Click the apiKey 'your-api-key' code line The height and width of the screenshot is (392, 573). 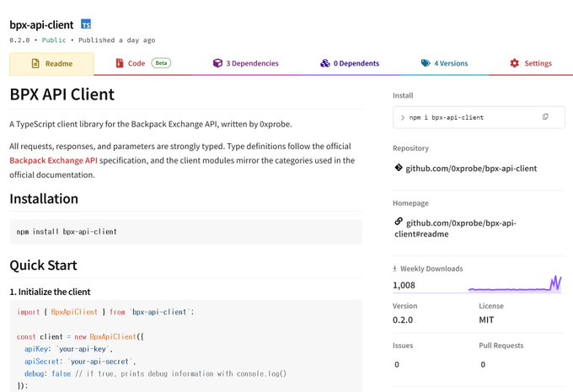(68, 349)
